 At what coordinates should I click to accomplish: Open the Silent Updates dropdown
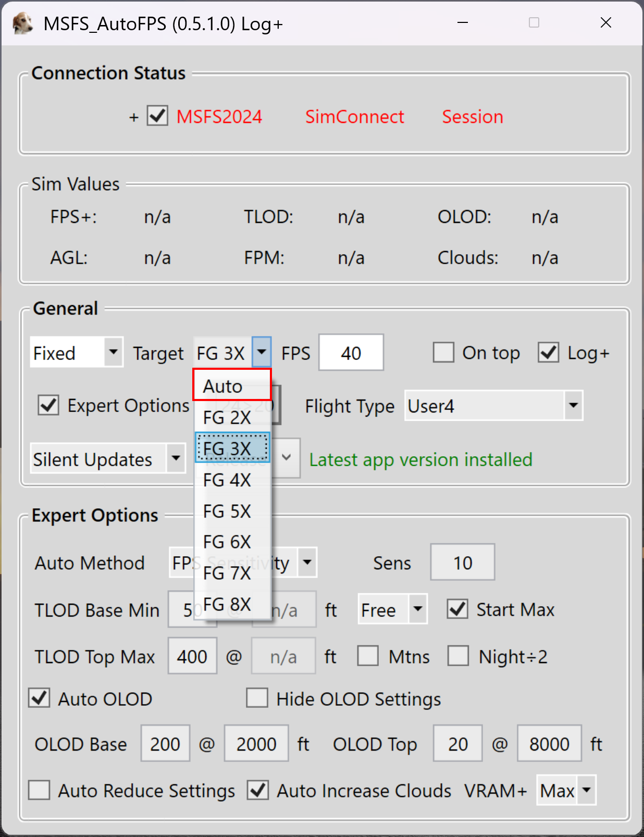tap(108, 459)
